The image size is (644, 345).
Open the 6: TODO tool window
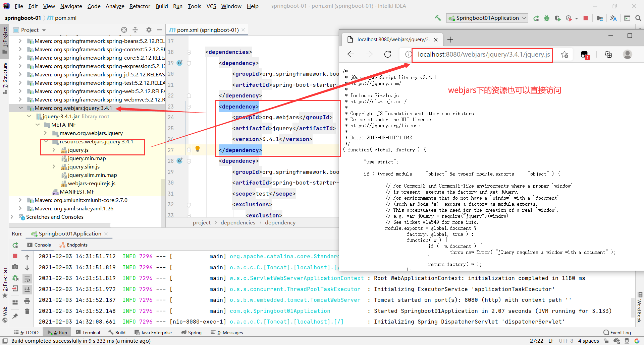pos(26,333)
